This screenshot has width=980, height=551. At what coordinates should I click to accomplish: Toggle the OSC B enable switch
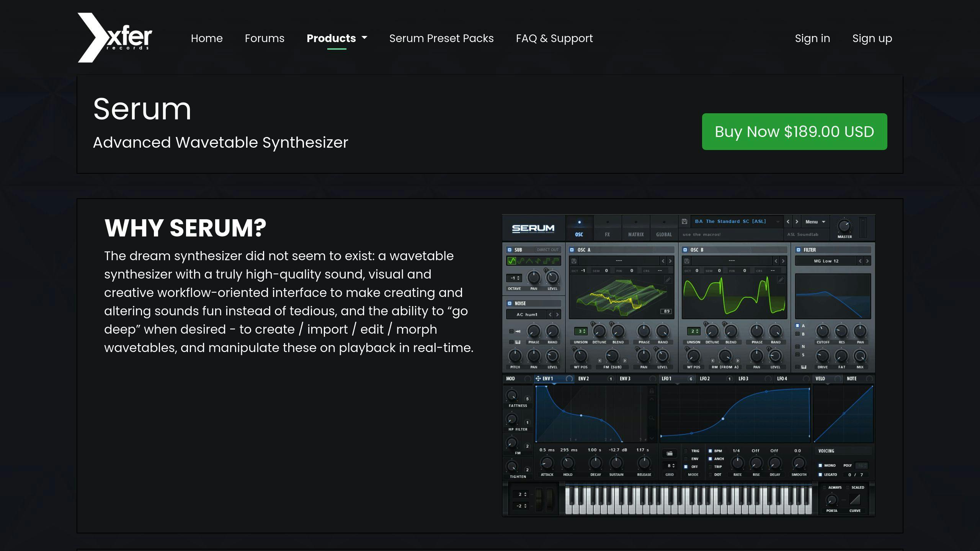click(685, 250)
